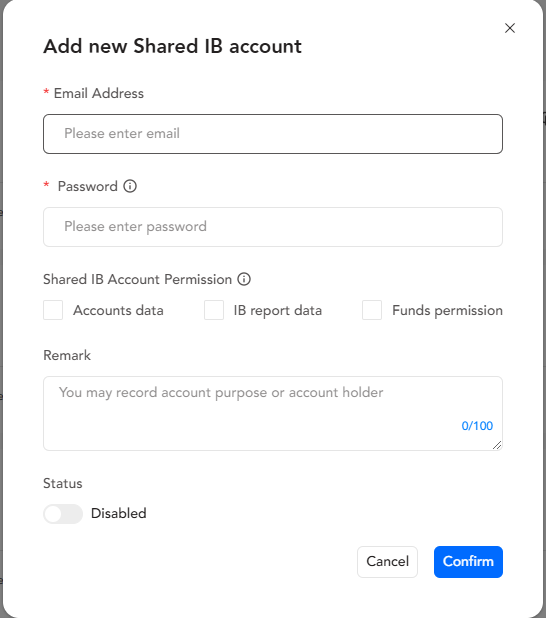Close the Add new Shared IB account dialog

coord(510,28)
